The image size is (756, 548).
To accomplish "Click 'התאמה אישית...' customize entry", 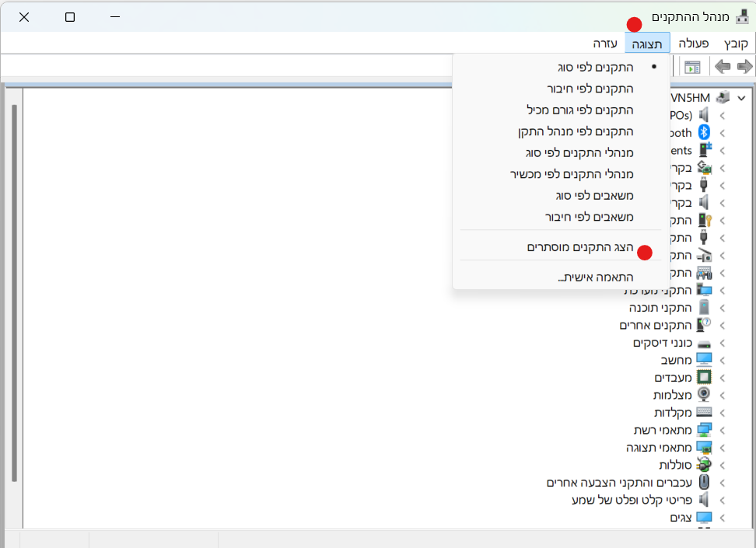I will click(x=595, y=277).
